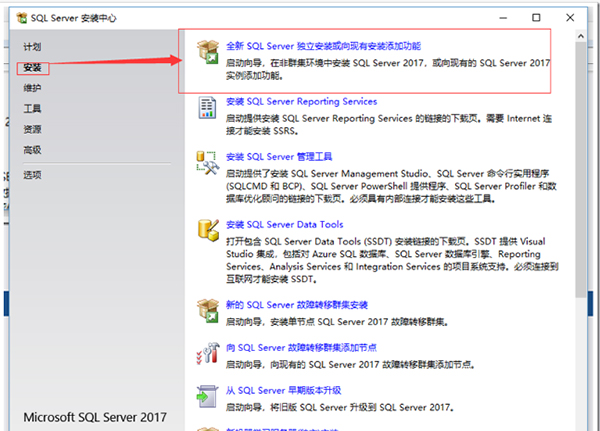
Task: Click description 将旧版 SQL Server 升级到 SQL Server 2017
Action: [340, 407]
